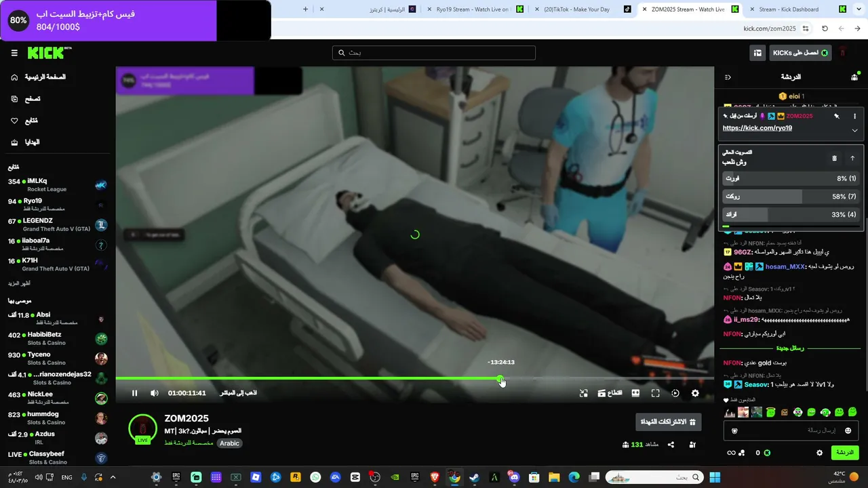Viewport: 868px width, 488px height.
Task: Click the shield icon in chat input
Action: tap(734, 430)
